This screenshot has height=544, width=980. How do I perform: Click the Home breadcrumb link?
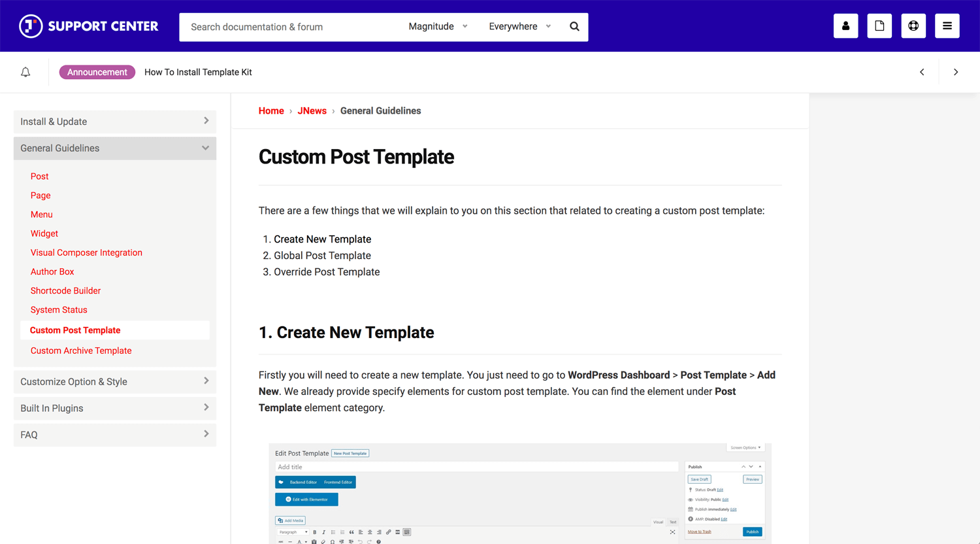(271, 111)
